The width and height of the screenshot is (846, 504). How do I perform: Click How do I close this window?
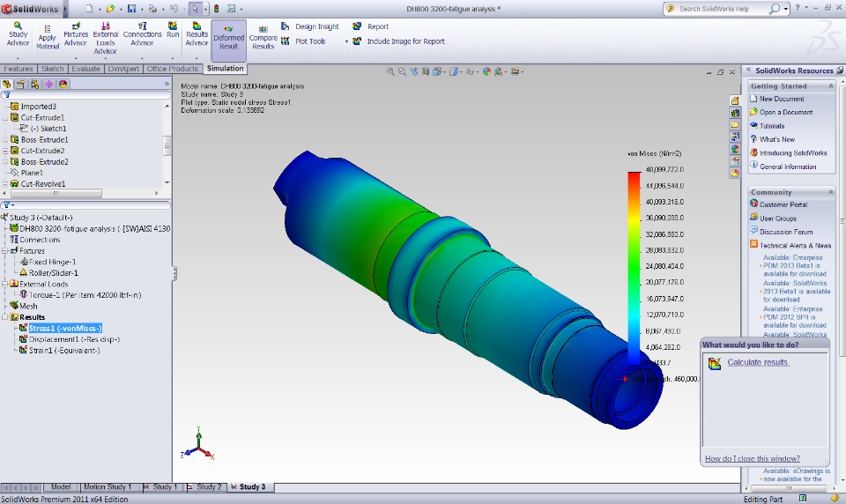tap(752, 459)
